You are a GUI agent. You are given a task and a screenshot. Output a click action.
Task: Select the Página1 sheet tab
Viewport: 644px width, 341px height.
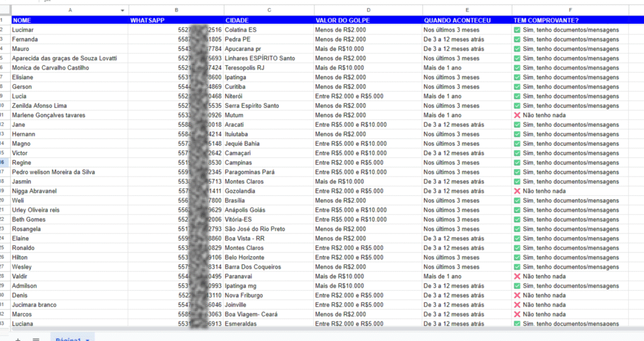coord(68,339)
